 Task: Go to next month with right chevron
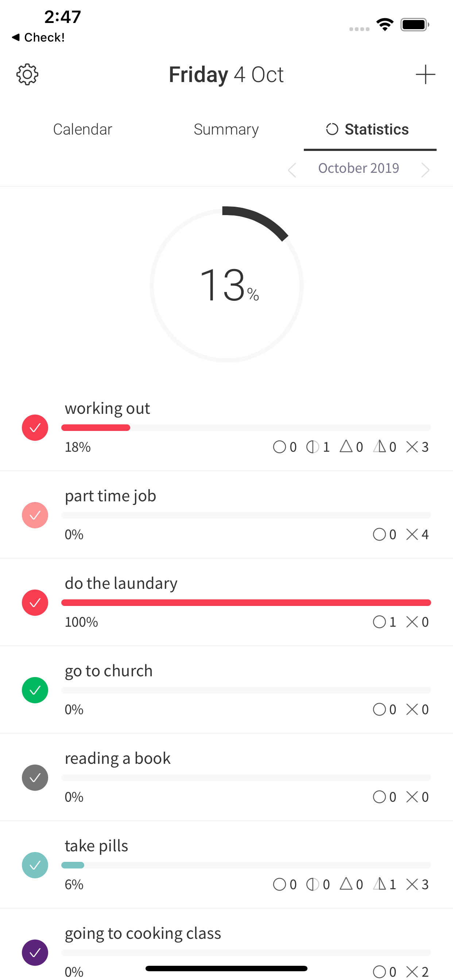[425, 170]
